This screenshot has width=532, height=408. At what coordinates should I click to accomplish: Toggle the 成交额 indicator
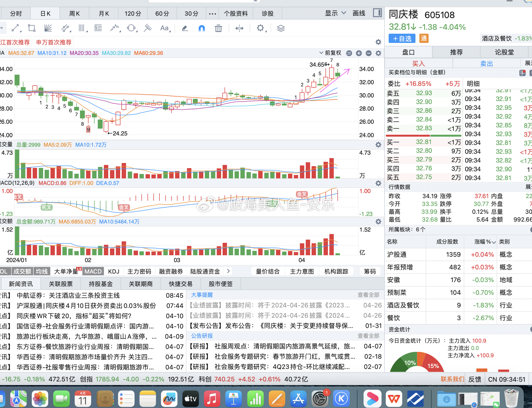click(x=22, y=271)
